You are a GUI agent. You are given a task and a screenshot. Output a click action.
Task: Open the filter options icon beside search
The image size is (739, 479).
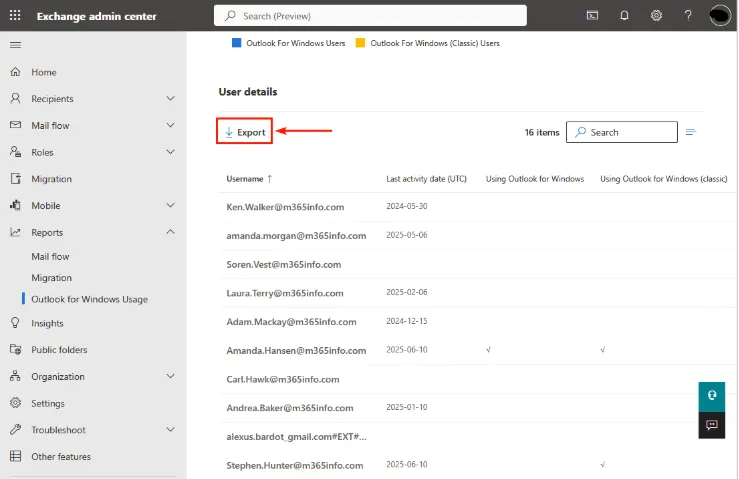[691, 132]
